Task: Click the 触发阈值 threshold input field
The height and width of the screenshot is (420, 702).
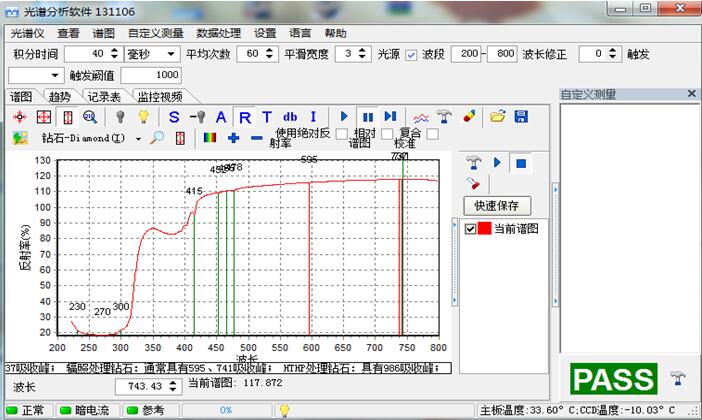Action: pyautogui.click(x=151, y=75)
